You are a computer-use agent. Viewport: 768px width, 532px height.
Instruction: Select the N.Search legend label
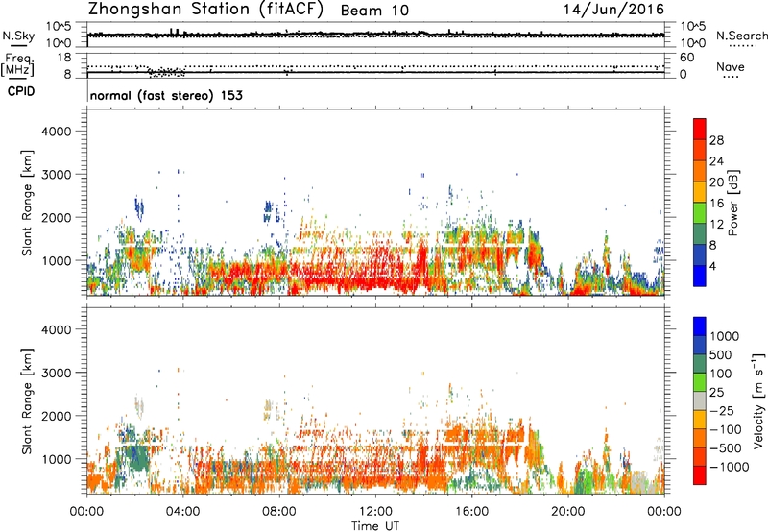click(x=742, y=36)
